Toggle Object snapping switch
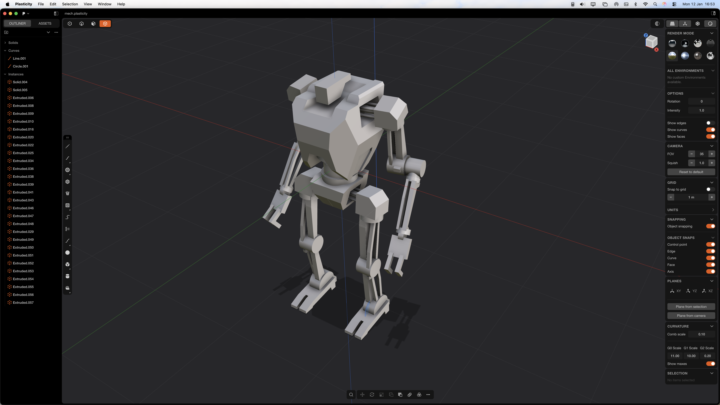The height and width of the screenshot is (405, 720). click(x=710, y=226)
